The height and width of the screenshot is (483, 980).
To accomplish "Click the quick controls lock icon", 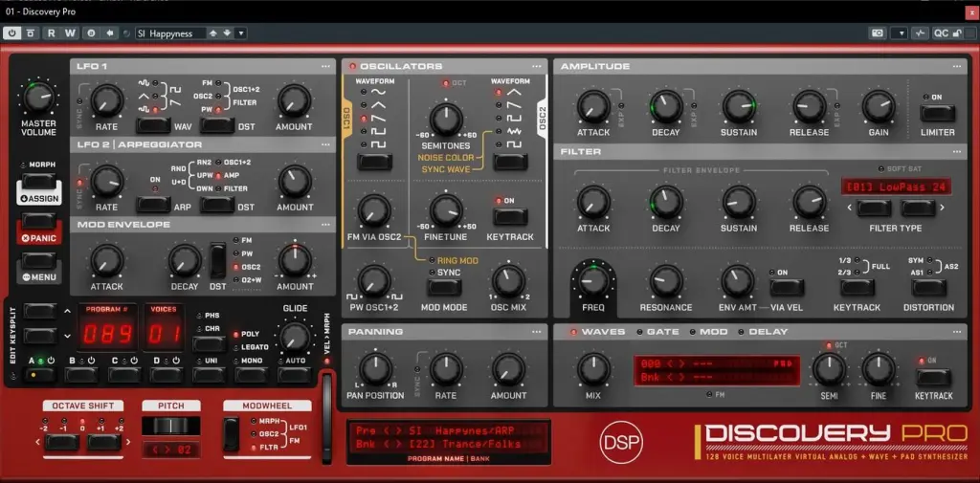I will pos(957,33).
